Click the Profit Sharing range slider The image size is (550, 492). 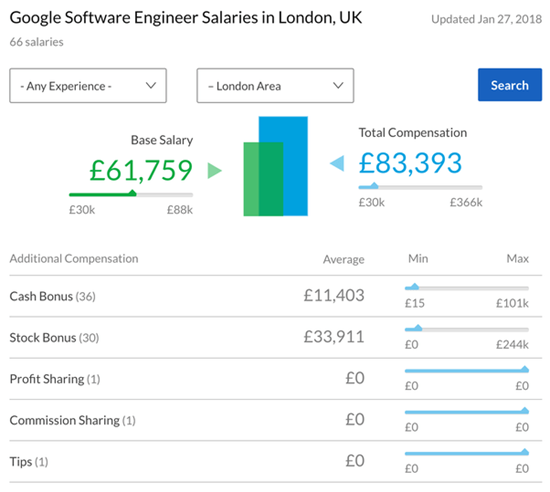click(x=467, y=370)
